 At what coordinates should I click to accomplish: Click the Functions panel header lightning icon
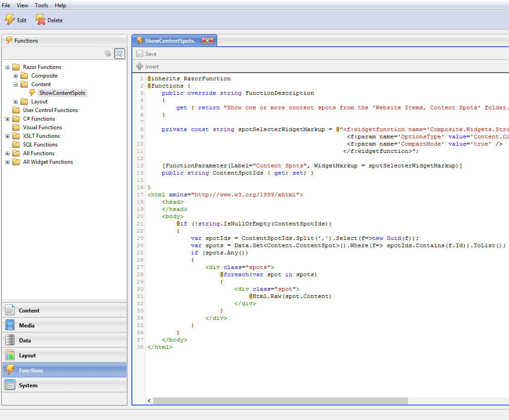(x=10, y=40)
